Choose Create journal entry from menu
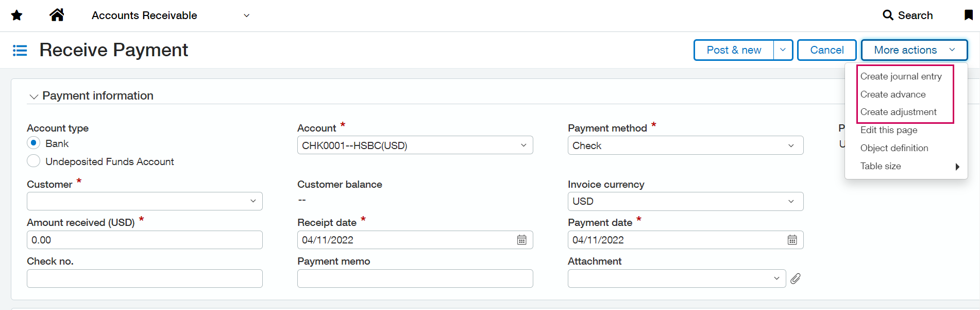The width and height of the screenshot is (980, 310). tap(901, 76)
